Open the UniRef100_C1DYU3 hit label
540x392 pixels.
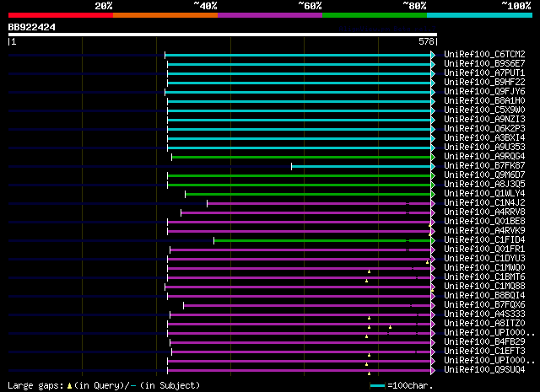(x=484, y=259)
